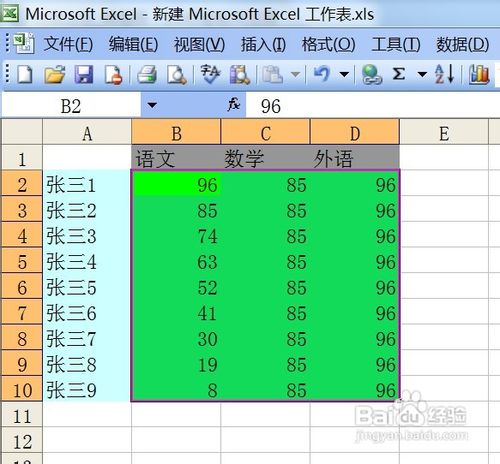The image size is (500, 464).
Task: Open a file with the folder icon
Action: click(54, 74)
